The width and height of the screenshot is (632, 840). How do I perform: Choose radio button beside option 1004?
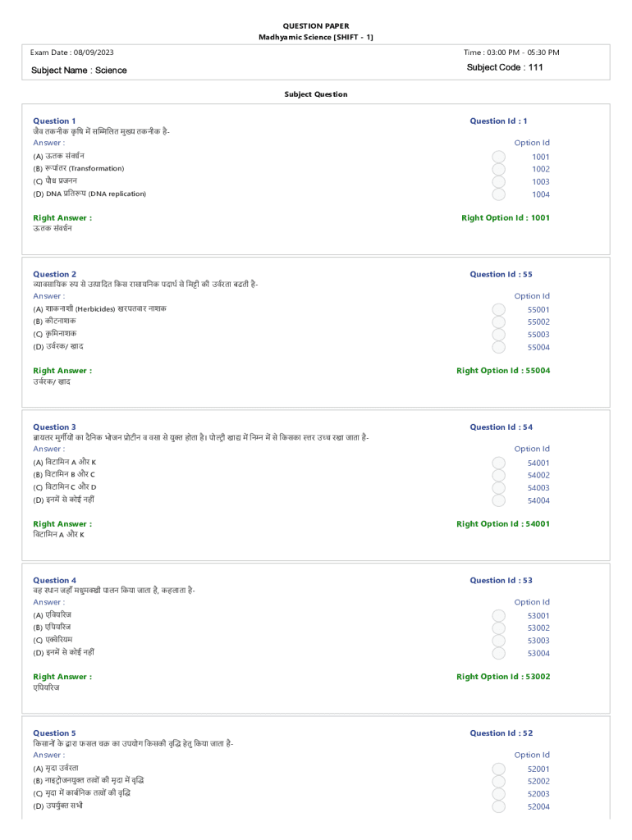coord(498,194)
